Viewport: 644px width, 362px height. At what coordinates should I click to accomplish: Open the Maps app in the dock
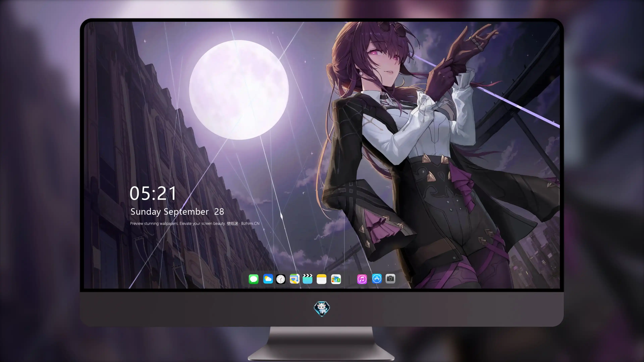pos(294,279)
